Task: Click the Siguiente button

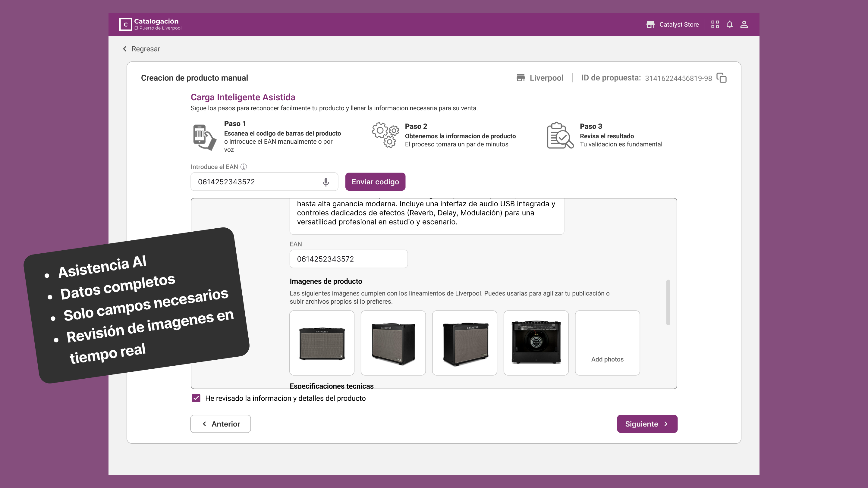Action: point(647,424)
